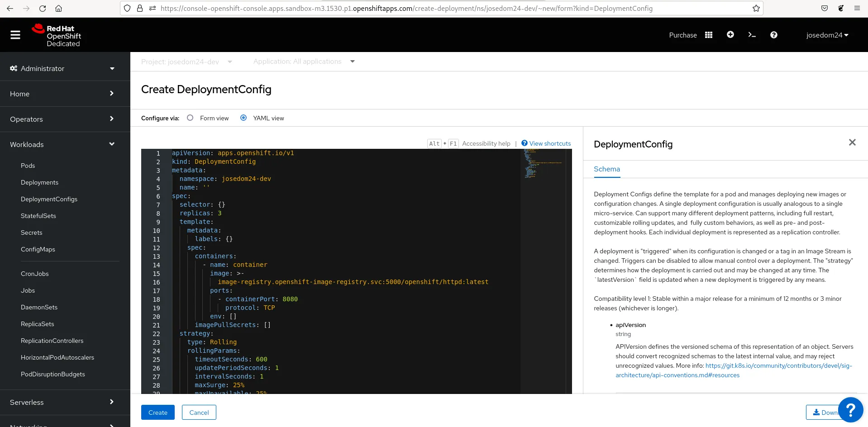868x427 pixels.
Task: Open DeploymentConfigs in the Workloads menu
Action: 49,199
